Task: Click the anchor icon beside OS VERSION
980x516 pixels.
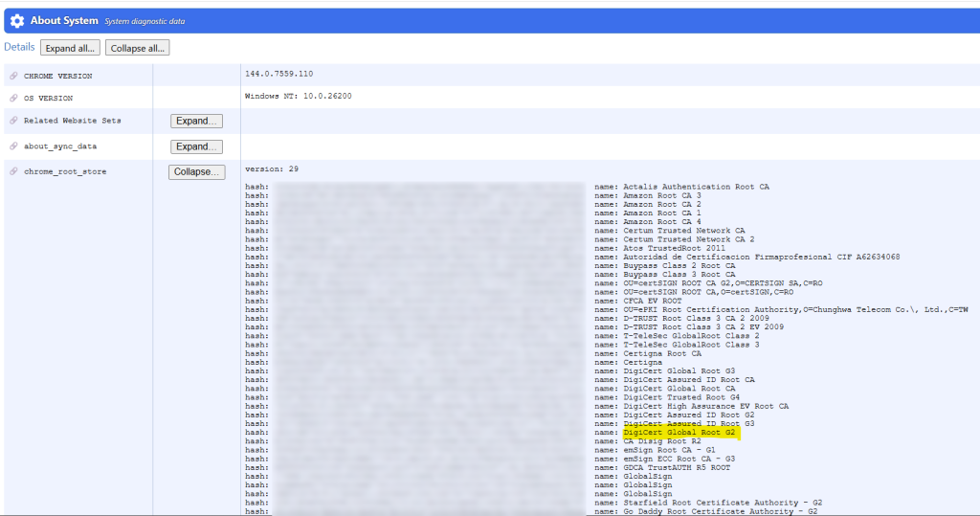Action: [13, 98]
